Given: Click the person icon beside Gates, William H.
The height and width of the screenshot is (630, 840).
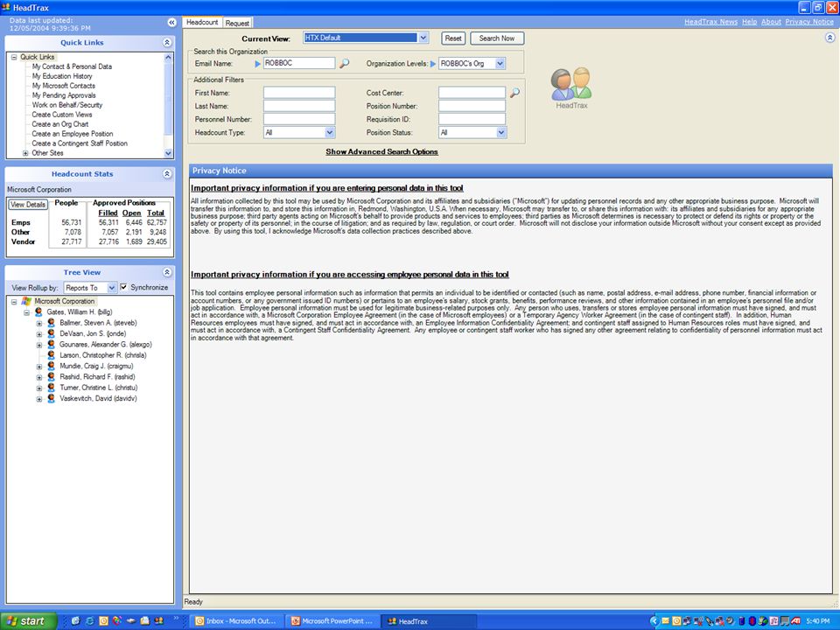Looking at the screenshot, I should click(x=38, y=311).
